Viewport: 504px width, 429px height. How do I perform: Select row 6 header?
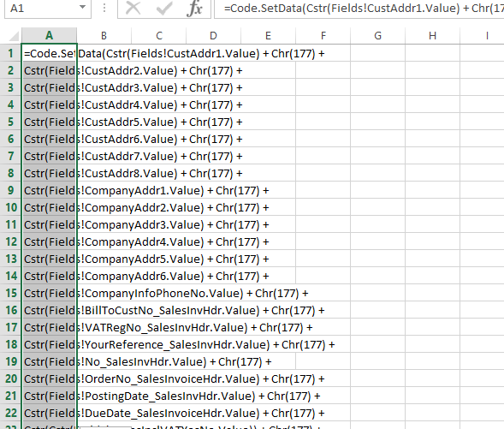[x=10, y=139]
